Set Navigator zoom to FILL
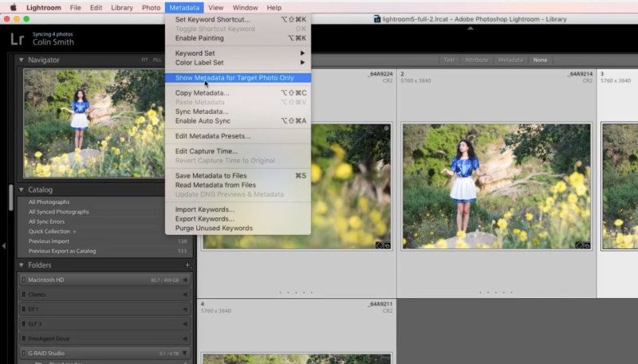638x364 pixels. (x=157, y=60)
